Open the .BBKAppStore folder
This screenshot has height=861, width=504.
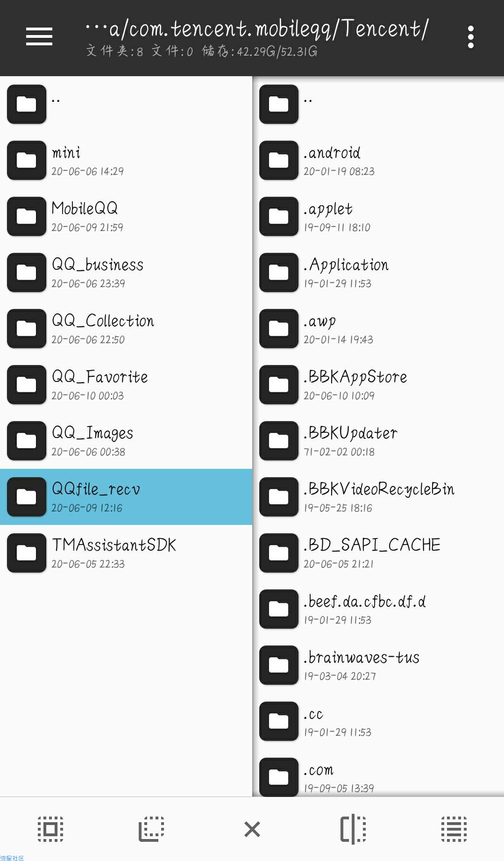coord(378,384)
